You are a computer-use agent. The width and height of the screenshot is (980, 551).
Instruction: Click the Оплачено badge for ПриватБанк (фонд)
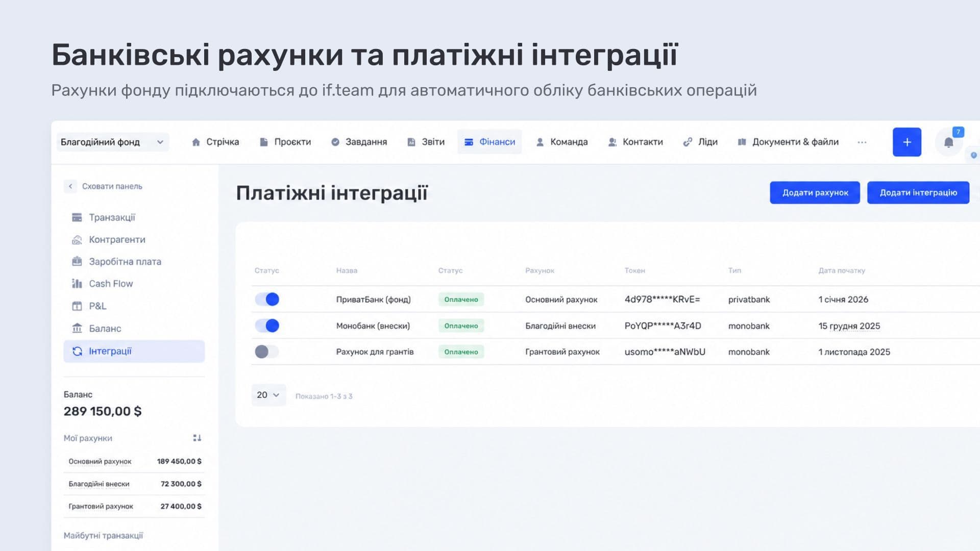(x=461, y=299)
